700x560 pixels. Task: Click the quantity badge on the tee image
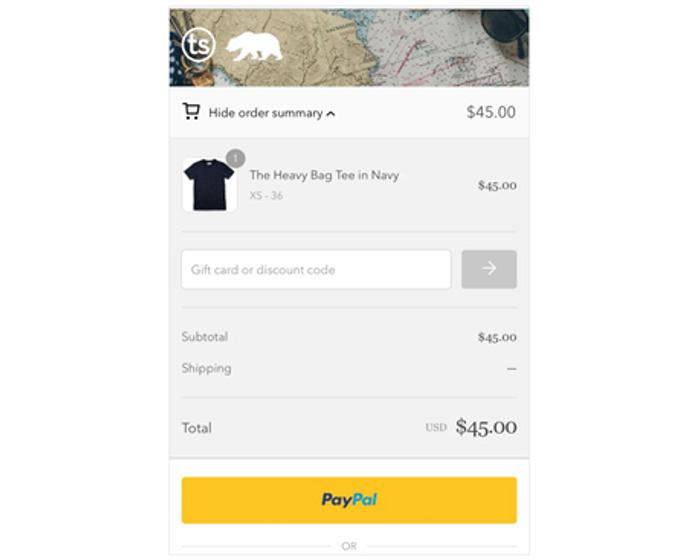(x=235, y=159)
